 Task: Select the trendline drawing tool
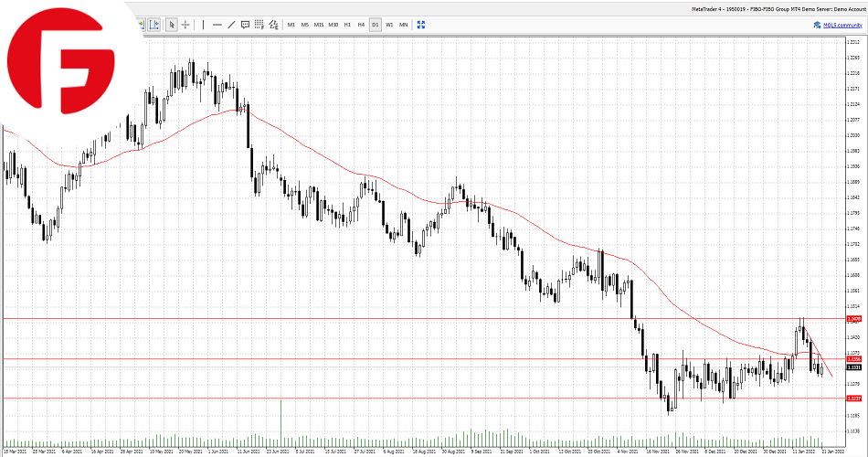231,25
